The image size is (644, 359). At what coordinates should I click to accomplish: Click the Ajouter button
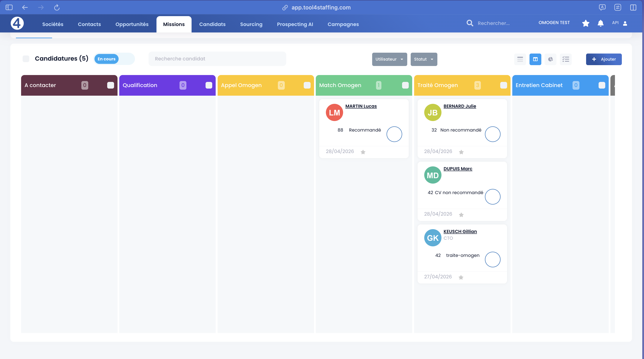604,59
